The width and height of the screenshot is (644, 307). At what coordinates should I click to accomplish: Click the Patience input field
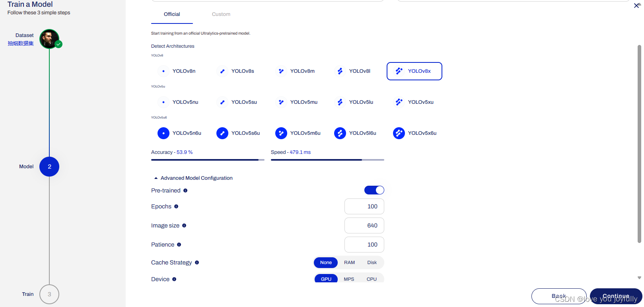coord(364,245)
